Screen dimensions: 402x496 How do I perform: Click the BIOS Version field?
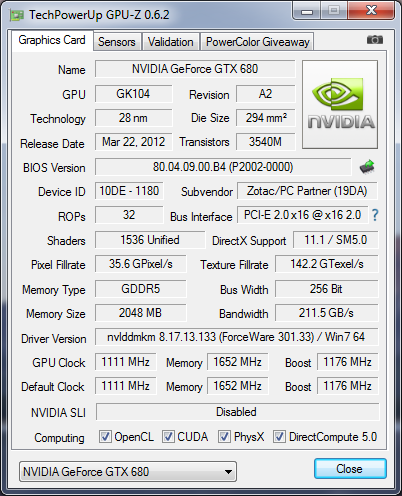(x=223, y=167)
